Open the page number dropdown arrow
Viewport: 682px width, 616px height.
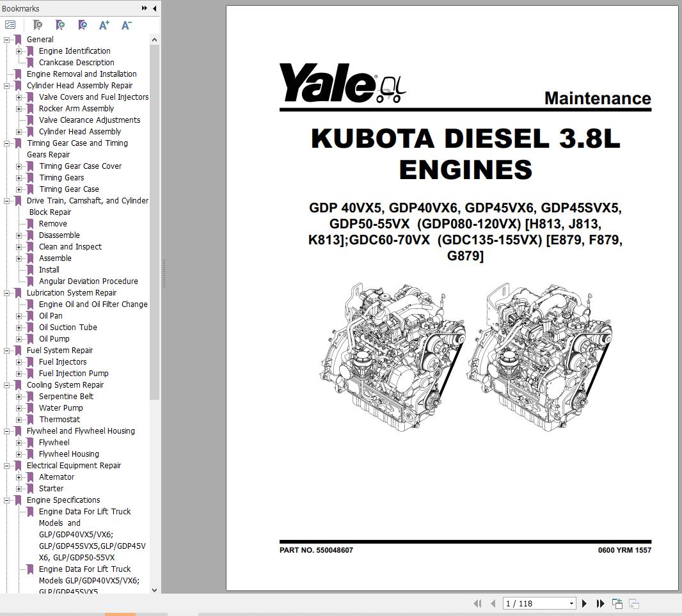[x=571, y=603]
